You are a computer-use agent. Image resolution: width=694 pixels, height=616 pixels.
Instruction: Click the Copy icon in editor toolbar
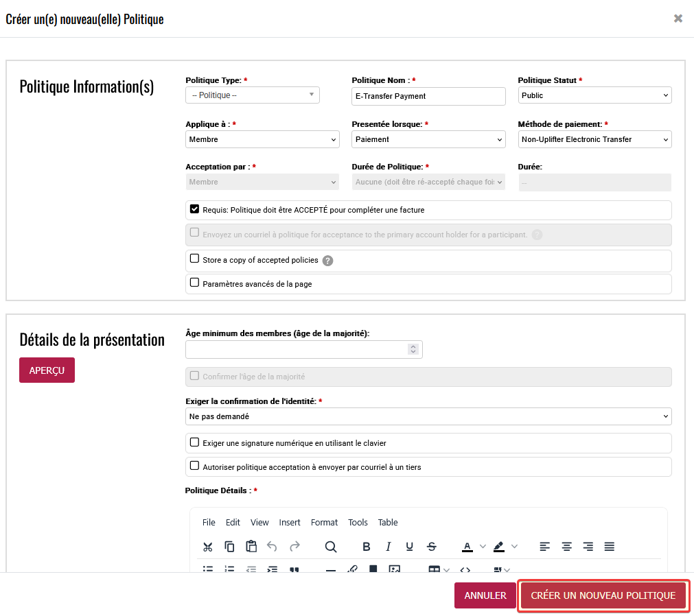pos(230,547)
